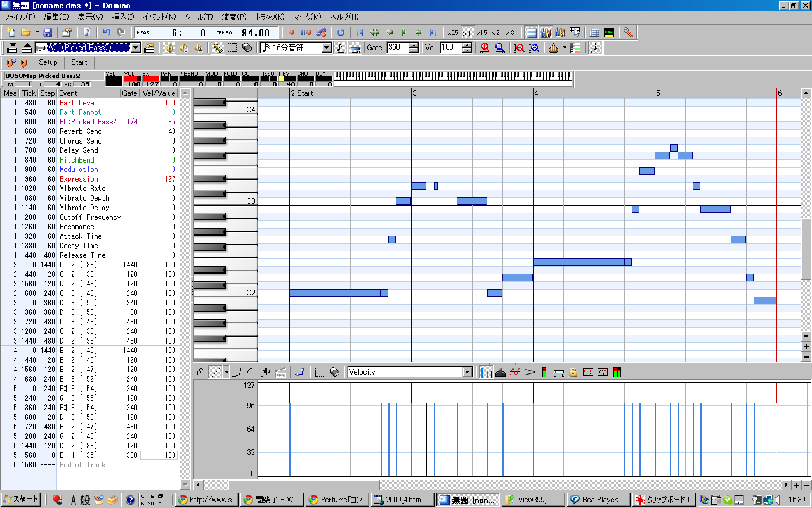Click the green play arrow
812x508 pixels.
coord(403,32)
